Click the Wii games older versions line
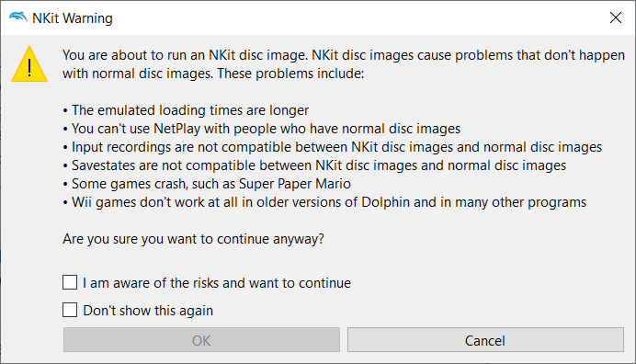The width and height of the screenshot is (636, 364). pos(324,202)
